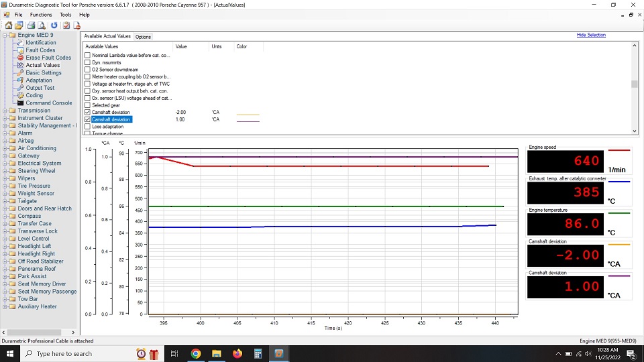The height and width of the screenshot is (362, 644).
Task: Click the Hide Selection link
Action: point(590,35)
